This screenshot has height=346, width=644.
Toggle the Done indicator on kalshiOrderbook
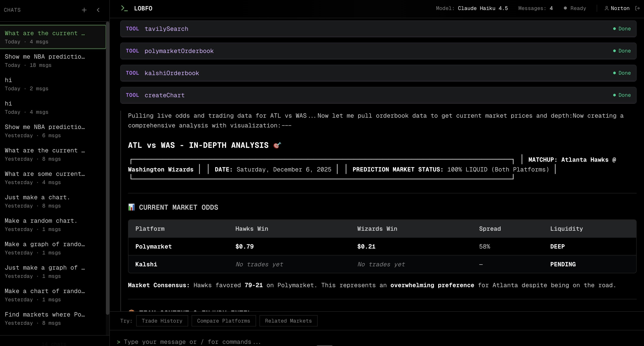(x=614, y=73)
